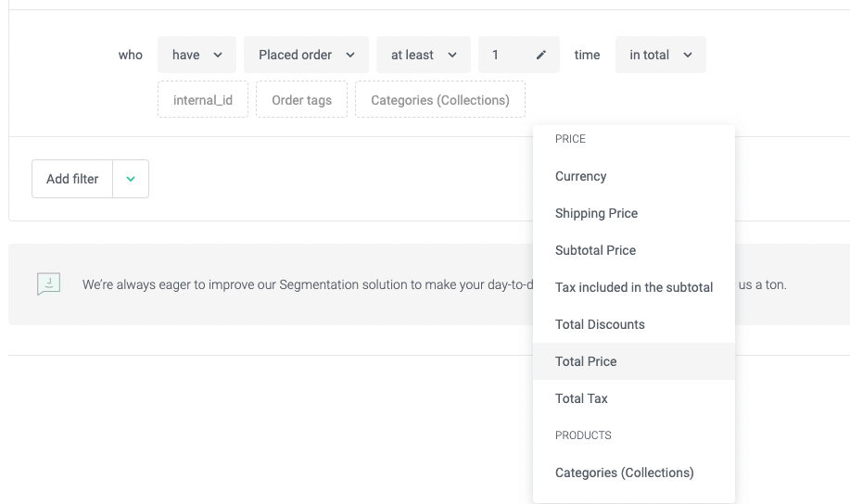Choose Shipping Price in the menu
850x504 pixels.
tap(596, 213)
